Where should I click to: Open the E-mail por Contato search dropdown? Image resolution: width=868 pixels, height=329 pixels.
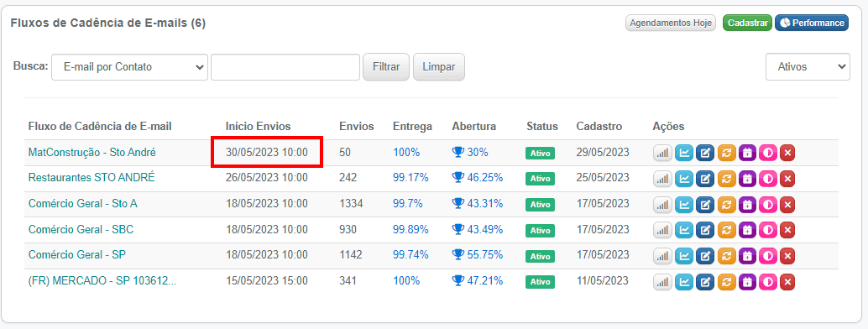pyautogui.click(x=129, y=67)
